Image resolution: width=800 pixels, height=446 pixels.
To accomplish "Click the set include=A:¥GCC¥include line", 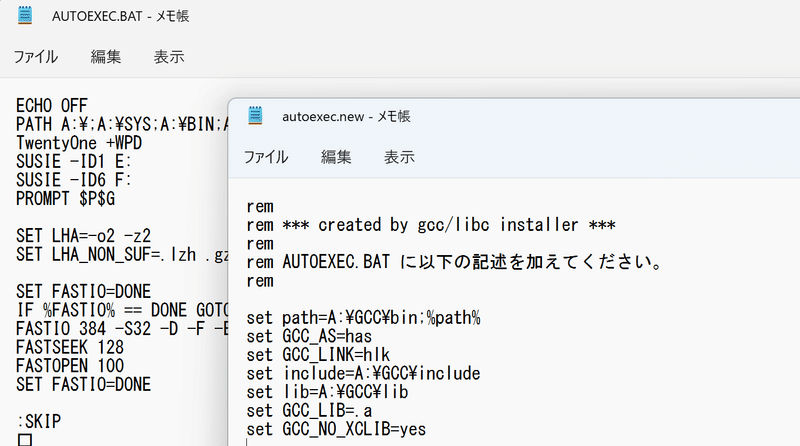I will coord(363,374).
